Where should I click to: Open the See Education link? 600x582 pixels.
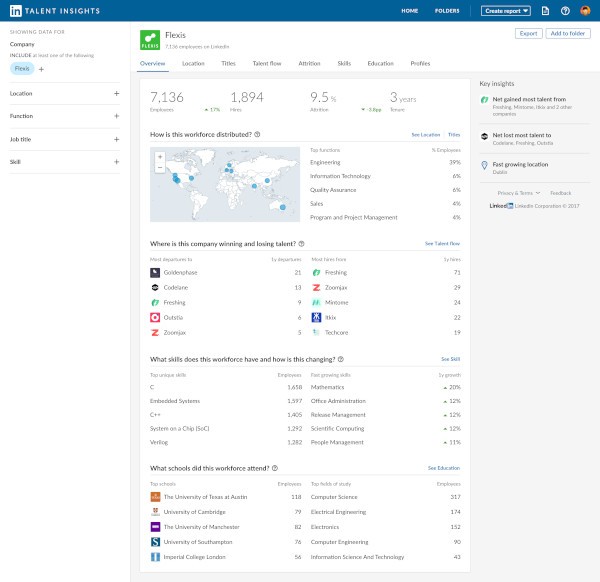[x=444, y=468]
